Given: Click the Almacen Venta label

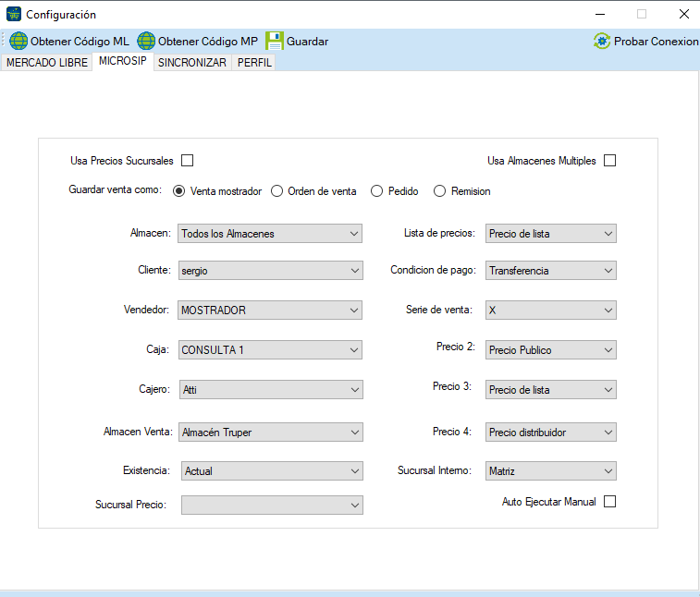Looking at the screenshot, I should click(x=138, y=432).
